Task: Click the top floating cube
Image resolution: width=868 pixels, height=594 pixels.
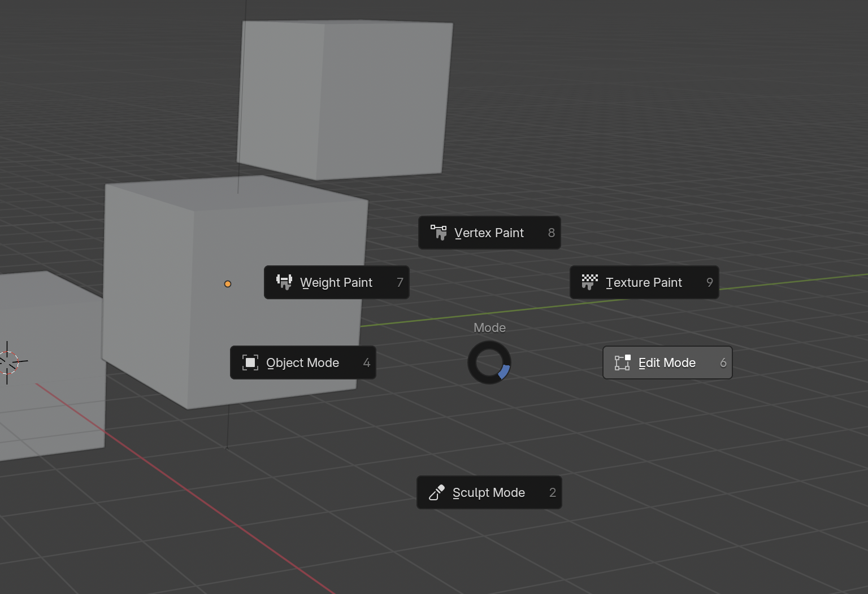Action: coord(345,100)
